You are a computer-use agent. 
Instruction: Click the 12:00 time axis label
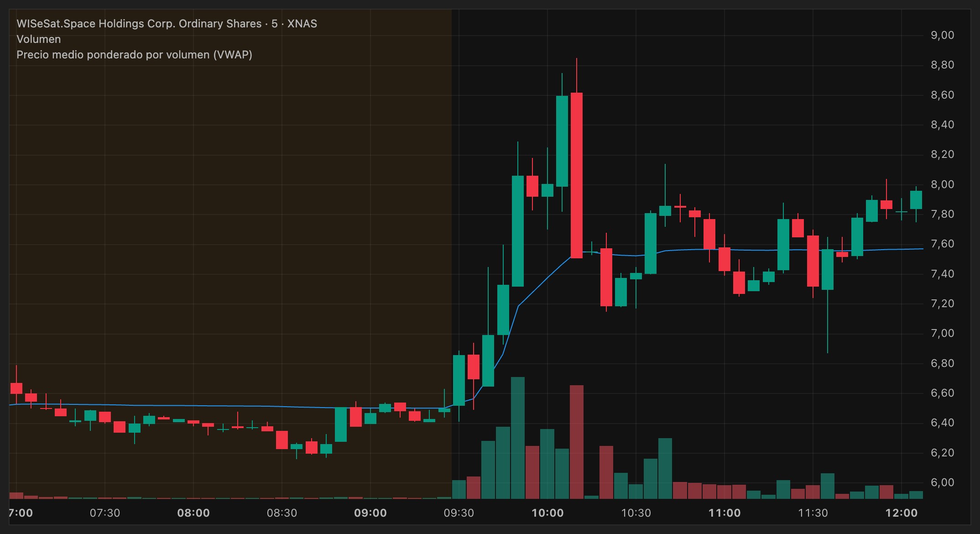point(902,513)
